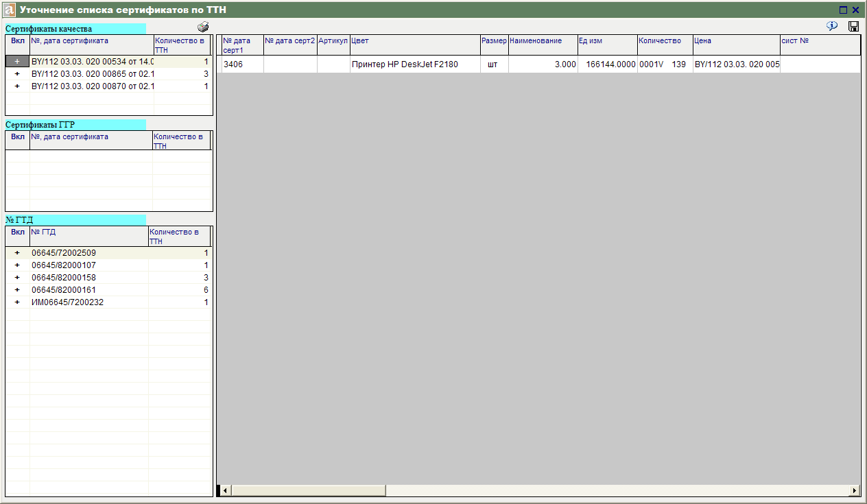Select certificate row BY/112 03.03. 020 00534

coord(92,62)
